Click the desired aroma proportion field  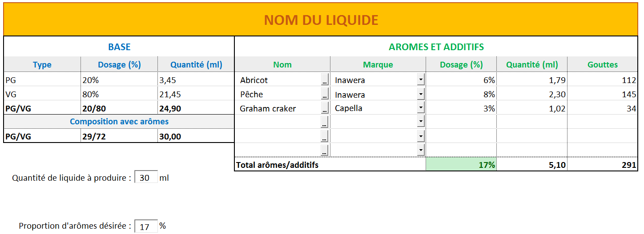(x=145, y=226)
